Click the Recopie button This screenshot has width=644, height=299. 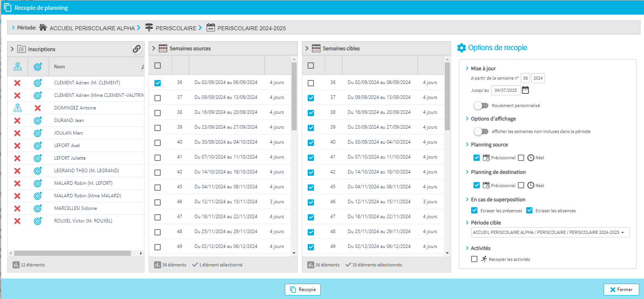303,290
